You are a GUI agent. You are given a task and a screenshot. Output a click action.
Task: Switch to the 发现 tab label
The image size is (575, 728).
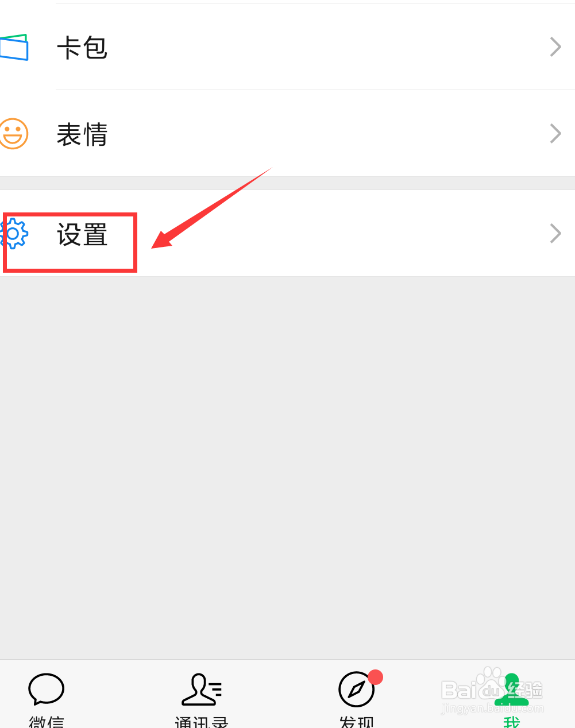357,721
